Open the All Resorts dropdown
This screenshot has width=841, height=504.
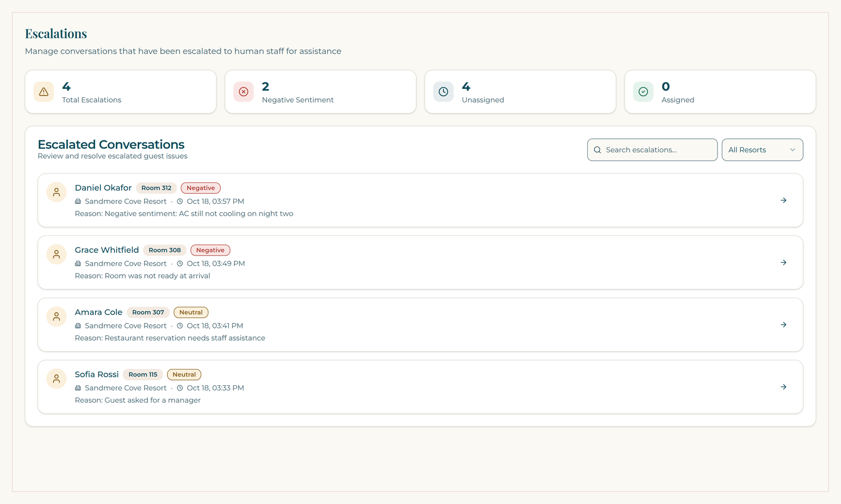click(x=762, y=150)
